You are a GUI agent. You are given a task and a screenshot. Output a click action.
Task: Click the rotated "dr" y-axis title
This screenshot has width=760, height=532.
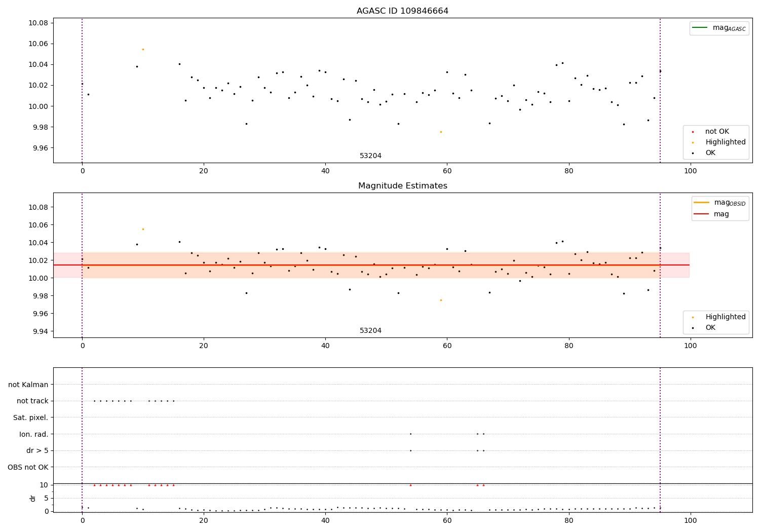pyautogui.click(x=33, y=498)
